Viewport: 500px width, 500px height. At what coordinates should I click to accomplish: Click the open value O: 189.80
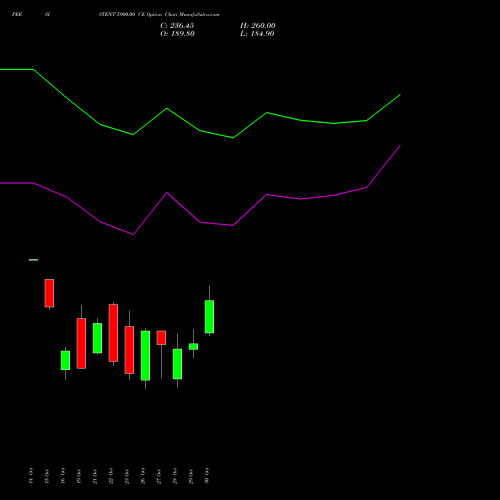click(177, 34)
